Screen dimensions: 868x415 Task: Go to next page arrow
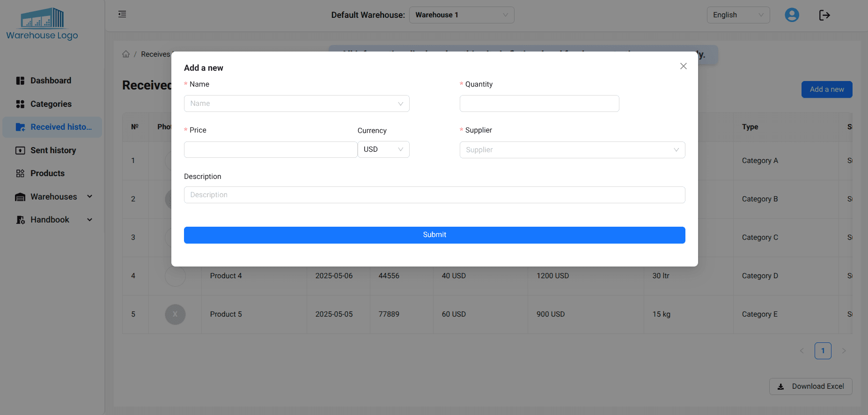[x=844, y=351]
